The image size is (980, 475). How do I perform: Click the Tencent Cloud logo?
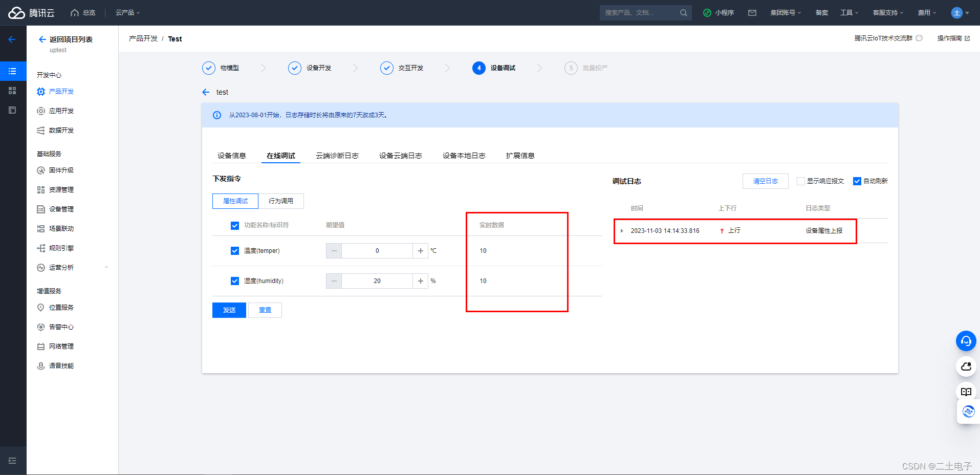coord(31,13)
